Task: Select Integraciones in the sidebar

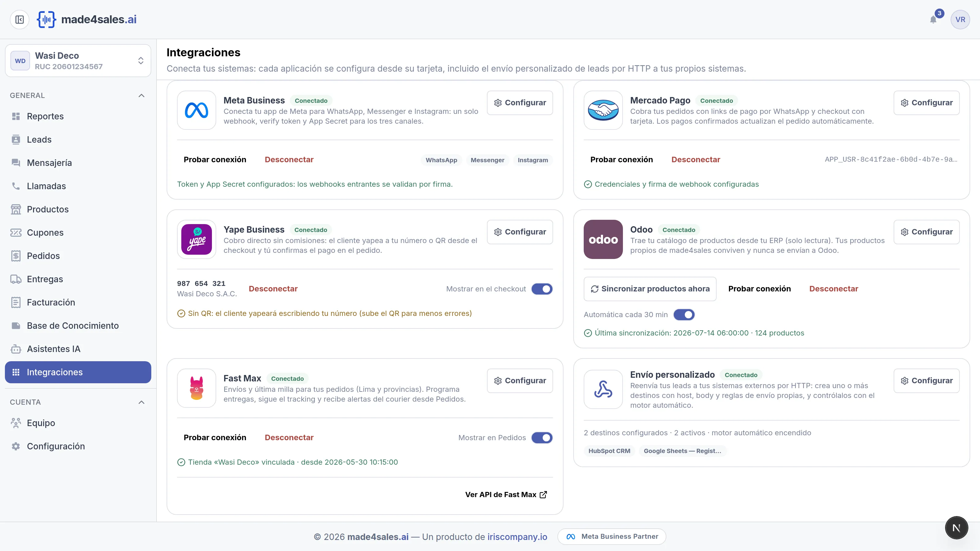Action: click(x=78, y=372)
